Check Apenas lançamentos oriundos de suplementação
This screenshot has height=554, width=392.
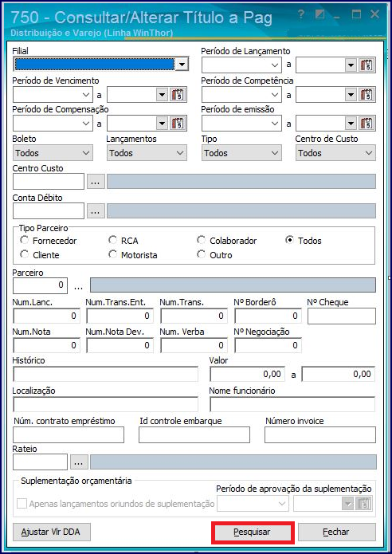pos(22,504)
